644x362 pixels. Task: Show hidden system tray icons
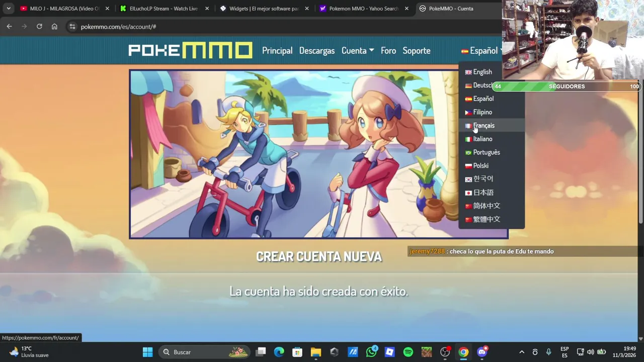click(x=522, y=352)
